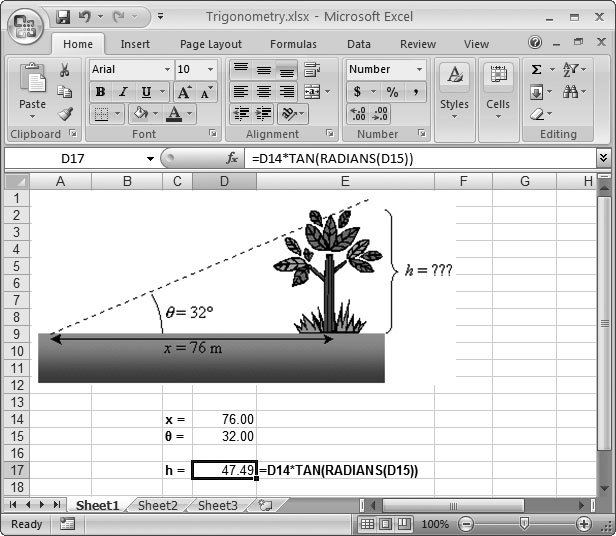The width and height of the screenshot is (616, 536).
Task: Click the Increase Decimal icon
Action: click(359, 114)
